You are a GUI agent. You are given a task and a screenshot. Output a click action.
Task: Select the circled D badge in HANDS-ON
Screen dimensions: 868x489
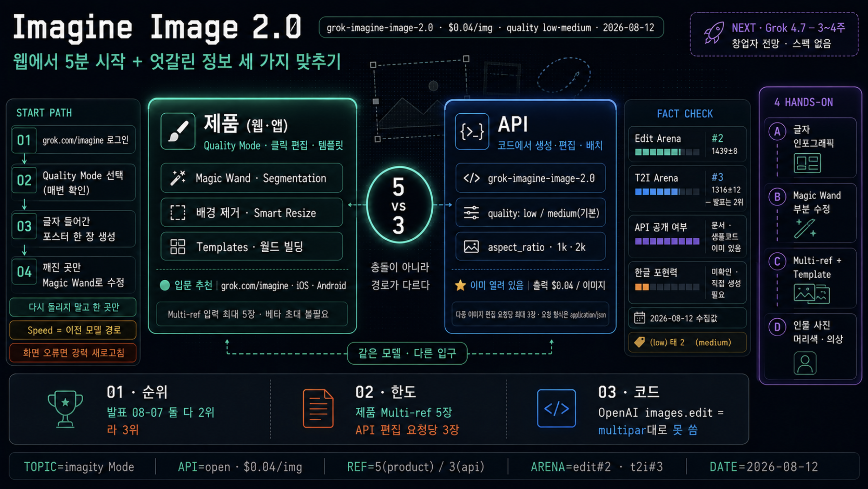[x=777, y=327]
